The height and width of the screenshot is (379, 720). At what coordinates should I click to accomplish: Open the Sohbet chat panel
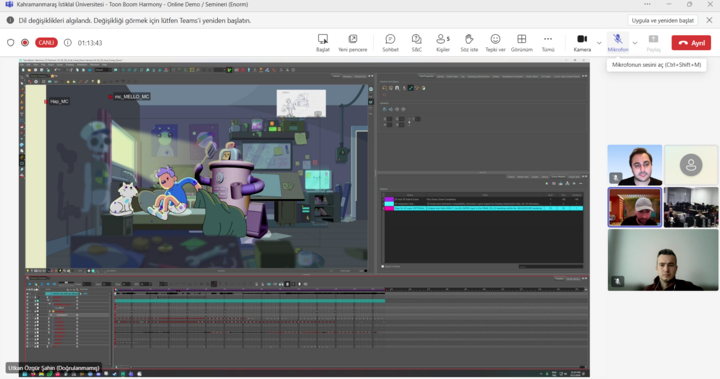point(390,43)
